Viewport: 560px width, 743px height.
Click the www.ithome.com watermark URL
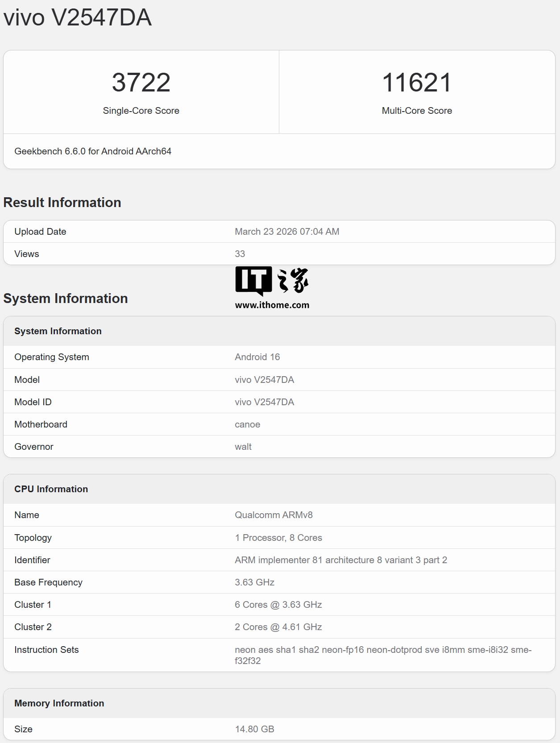[x=272, y=305]
